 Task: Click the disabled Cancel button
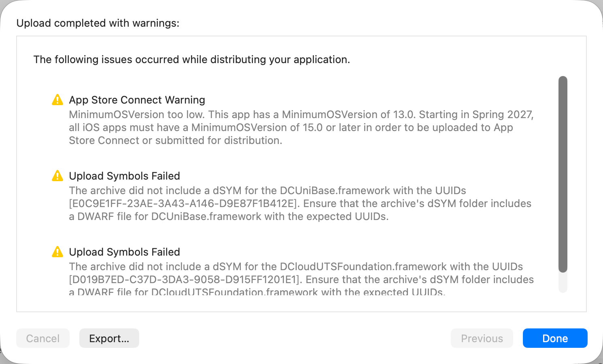point(43,338)
